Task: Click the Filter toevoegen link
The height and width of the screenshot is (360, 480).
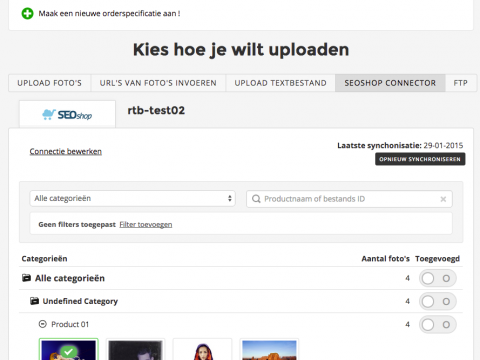Action: [146, 225]
